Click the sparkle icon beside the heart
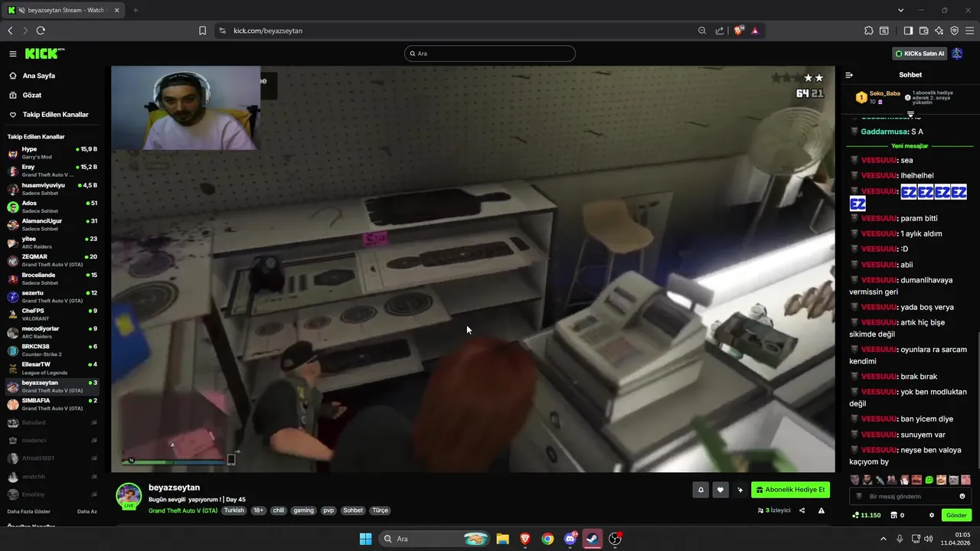This screenshot has width=980, height=551. tap(740, 490)
